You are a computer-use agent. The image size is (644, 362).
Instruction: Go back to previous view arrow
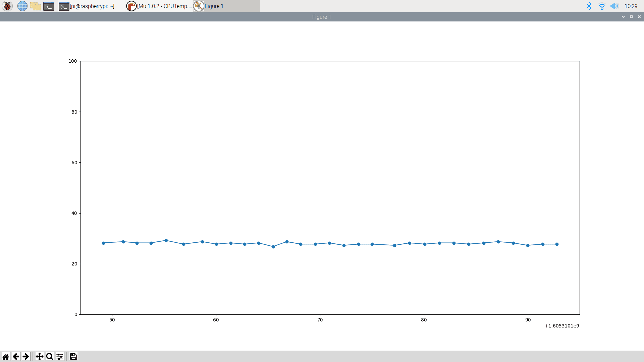tap(16, 356)
